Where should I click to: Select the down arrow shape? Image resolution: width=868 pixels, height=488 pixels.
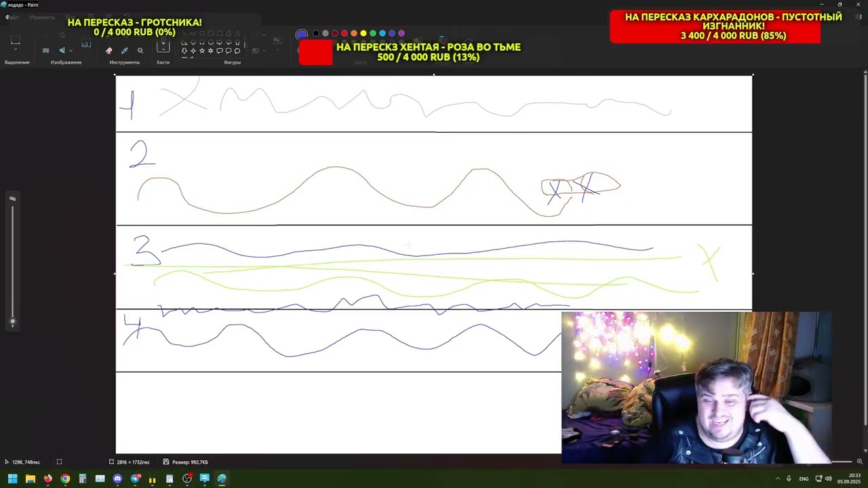pyautogui.click(x=184, y=50)
